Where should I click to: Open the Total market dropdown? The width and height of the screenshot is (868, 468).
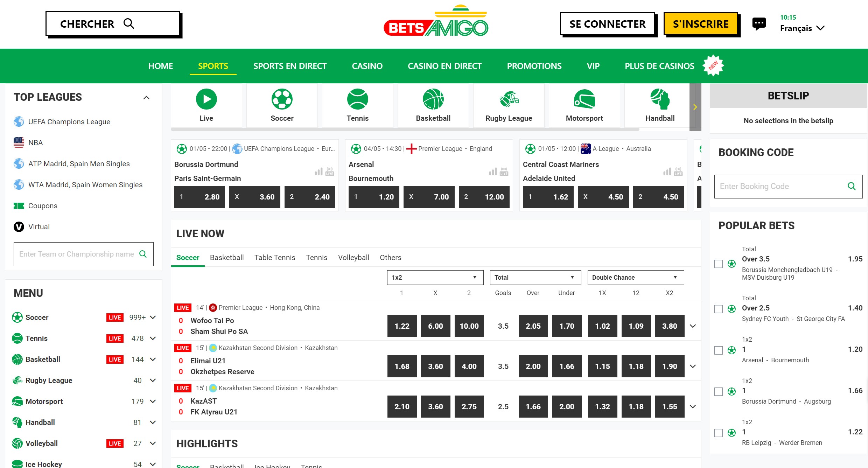click(535, 277)
